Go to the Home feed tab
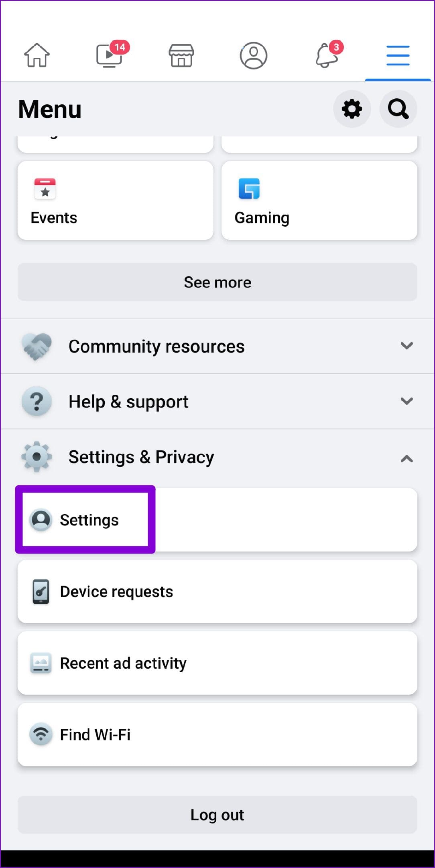 [37, 55]
